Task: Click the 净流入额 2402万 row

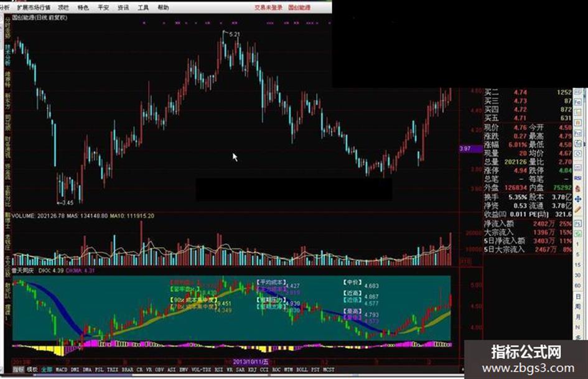Action: (x=528, y=223)
